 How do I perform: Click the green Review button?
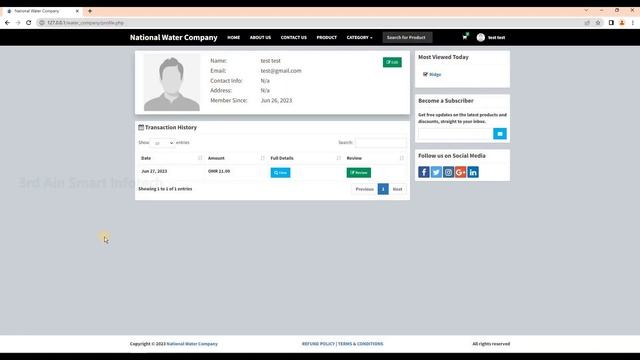coord(359,173)
